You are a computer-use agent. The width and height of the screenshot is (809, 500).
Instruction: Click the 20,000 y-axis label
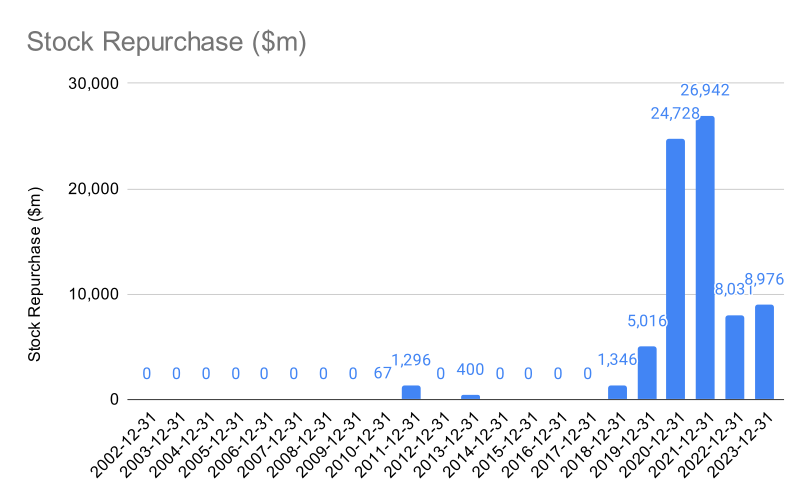pyautogui.click(x=93, y=189)
